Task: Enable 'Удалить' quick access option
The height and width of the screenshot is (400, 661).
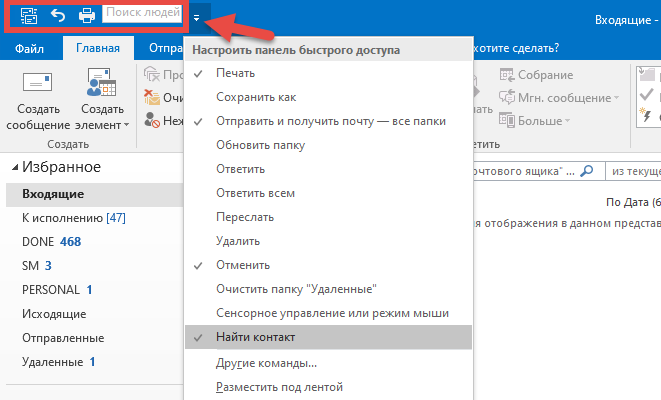Action: [328, 242]
